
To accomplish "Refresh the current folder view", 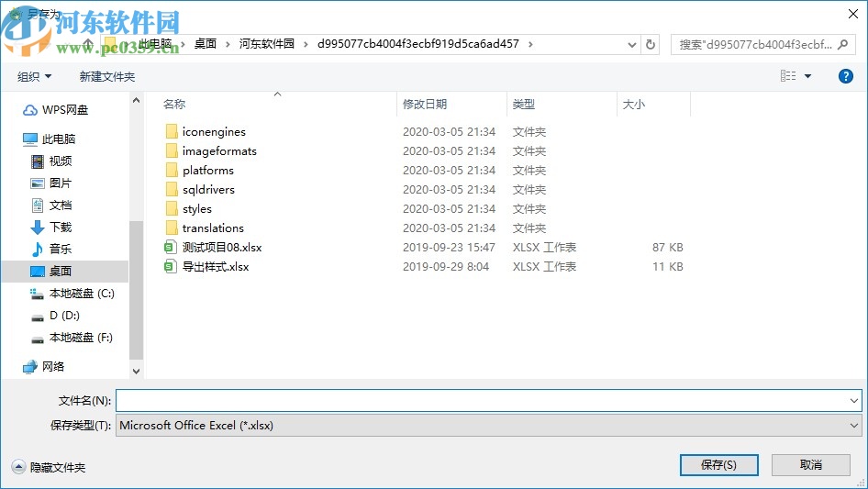I will point(651,44).
